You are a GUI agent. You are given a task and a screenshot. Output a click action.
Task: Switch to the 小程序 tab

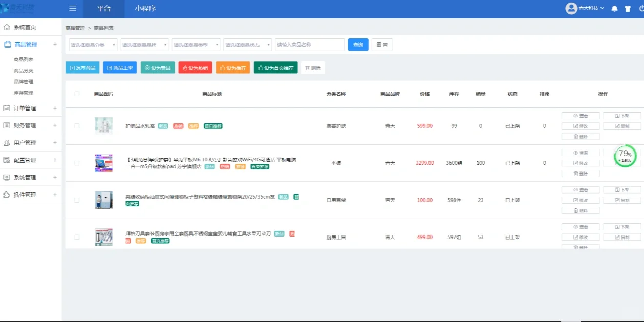click(x=145, y=9)
